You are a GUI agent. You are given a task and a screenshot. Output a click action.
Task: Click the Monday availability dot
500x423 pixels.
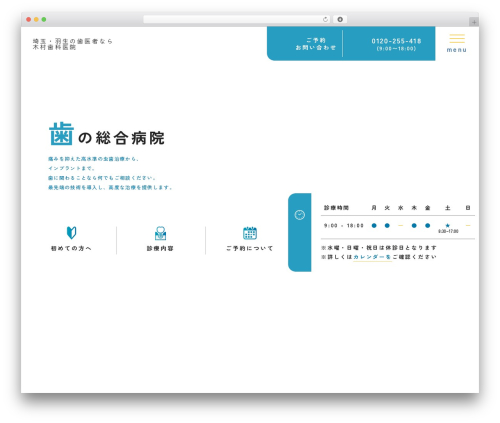[x=374, y=226]
